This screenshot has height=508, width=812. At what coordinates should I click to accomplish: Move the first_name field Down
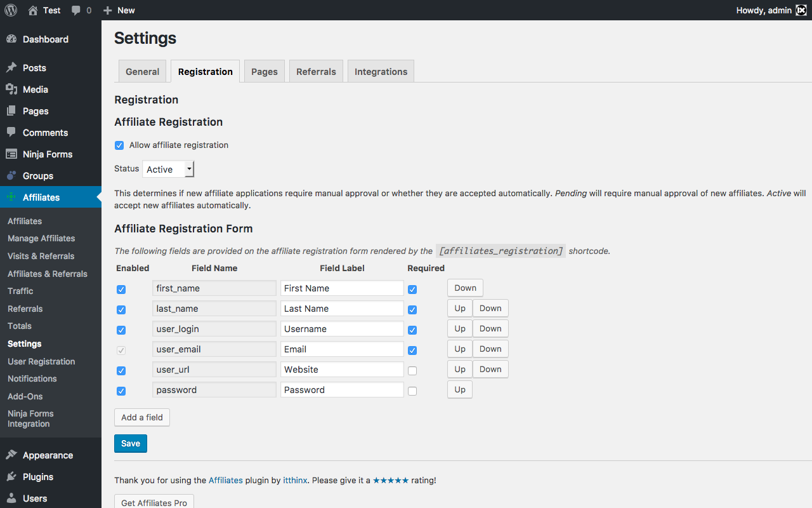click(465, 288)
